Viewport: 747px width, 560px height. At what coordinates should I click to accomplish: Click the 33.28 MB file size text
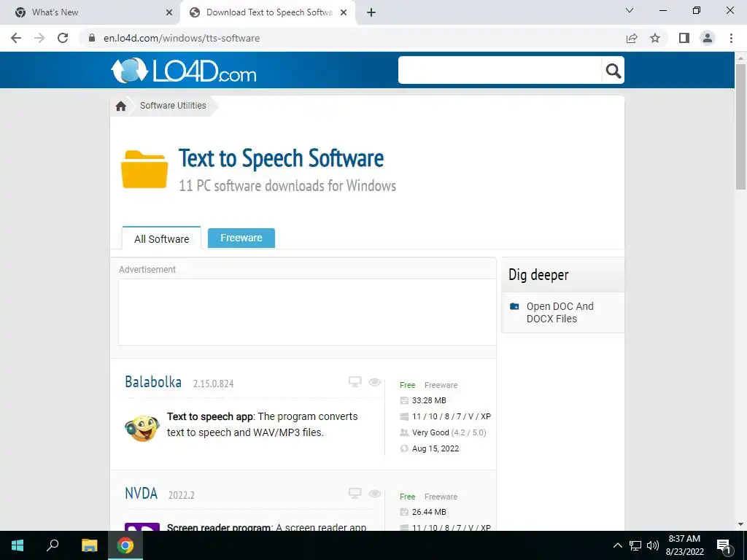point(429,400)
